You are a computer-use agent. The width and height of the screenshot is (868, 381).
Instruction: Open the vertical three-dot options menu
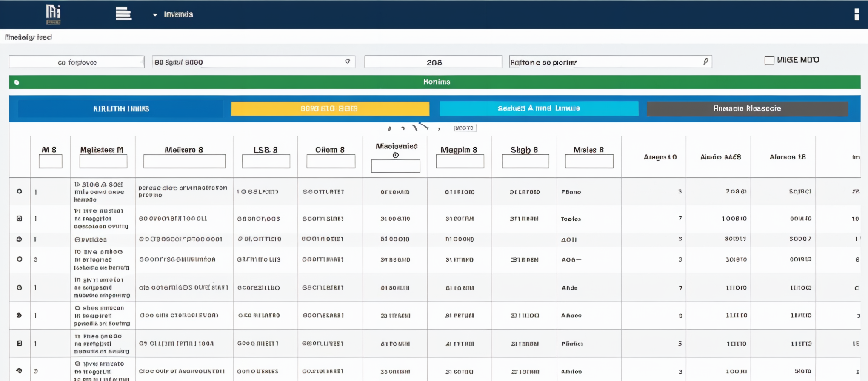(856, 14)
